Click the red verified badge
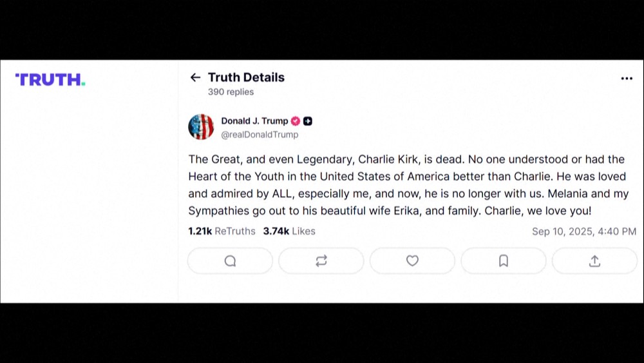The width and height of the screenshot is (644, 363). click(296, 121)
